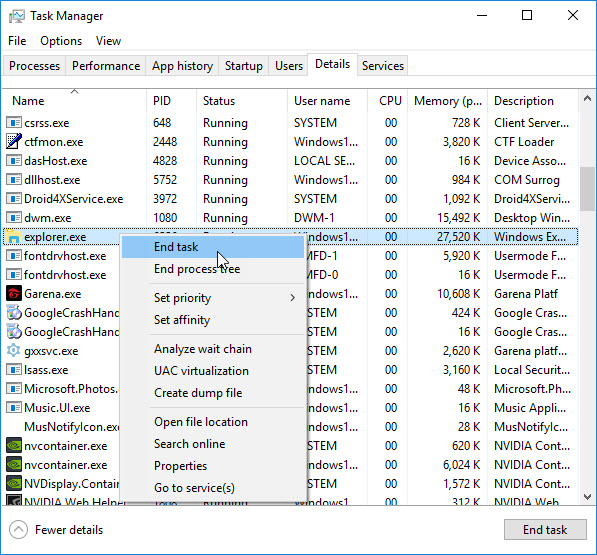The width and height of the screenshot is (597, 555).
Task: Click the Fewer details arrow icon
Action: [x=18, y=530]
